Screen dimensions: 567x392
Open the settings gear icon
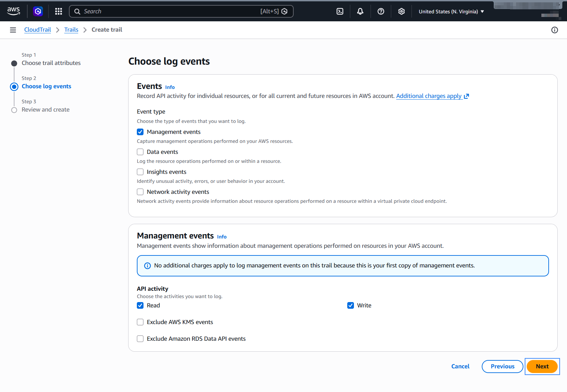pos(402,11)
